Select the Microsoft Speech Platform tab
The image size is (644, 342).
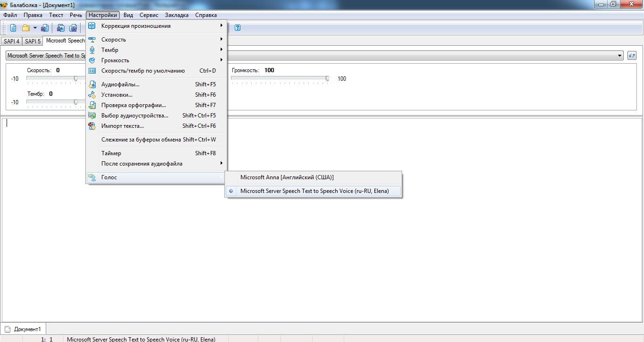(x=65, y=41)
